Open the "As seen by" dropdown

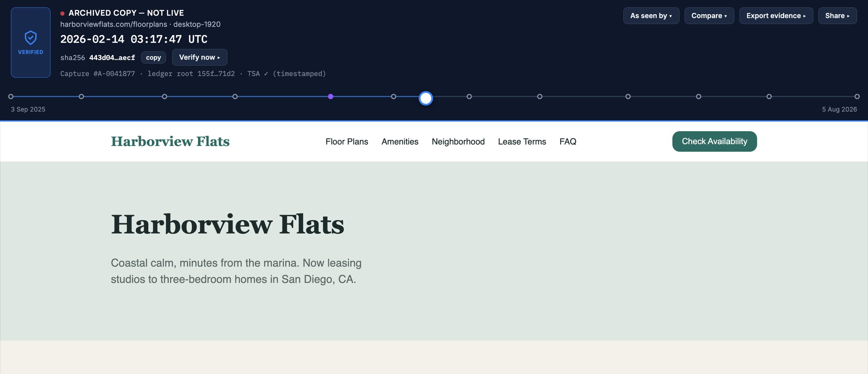651,16
